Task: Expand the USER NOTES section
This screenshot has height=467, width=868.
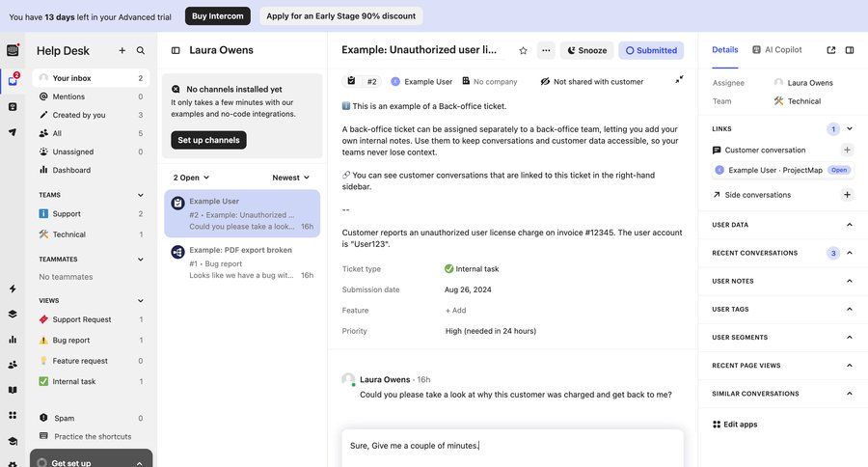Action: [850, 281]
